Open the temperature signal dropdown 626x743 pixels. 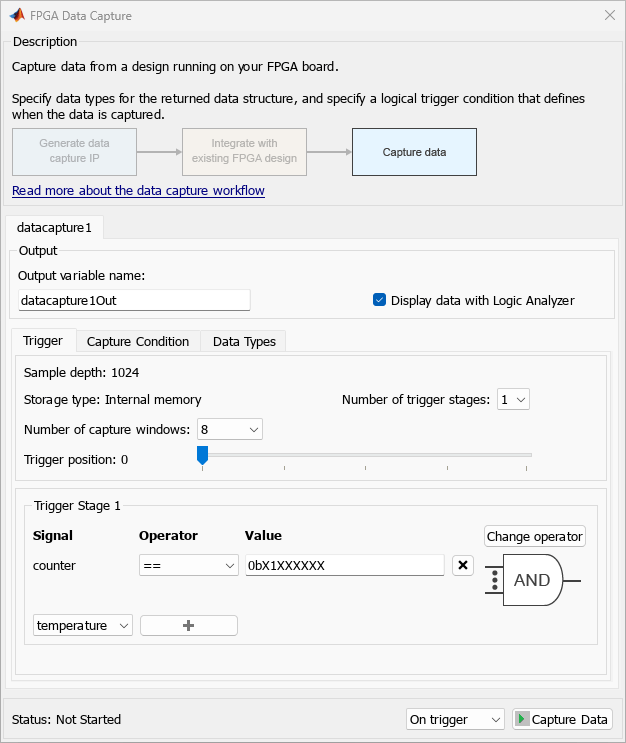(83, 625)
